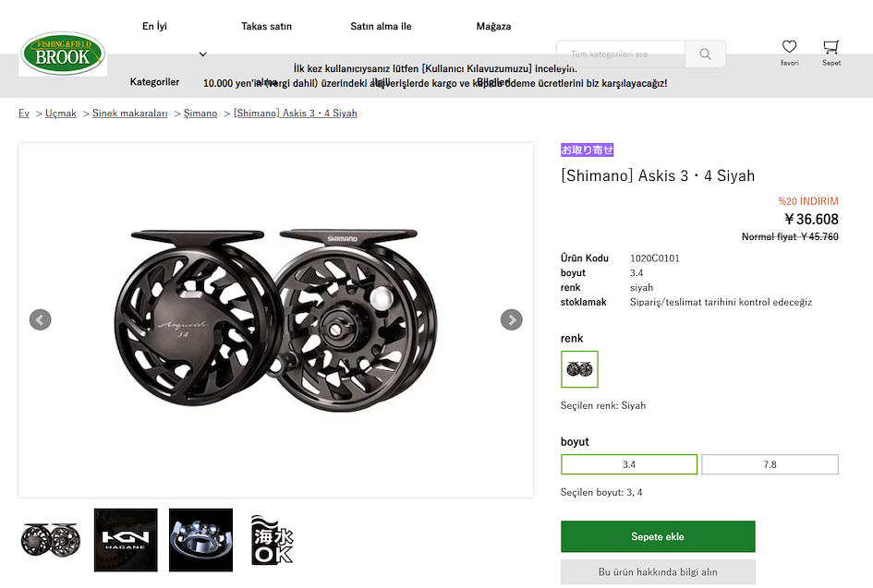Screen dimensions: 873x588
Task: Open the Sepet cart icon
Action: (x=831, y=47)
